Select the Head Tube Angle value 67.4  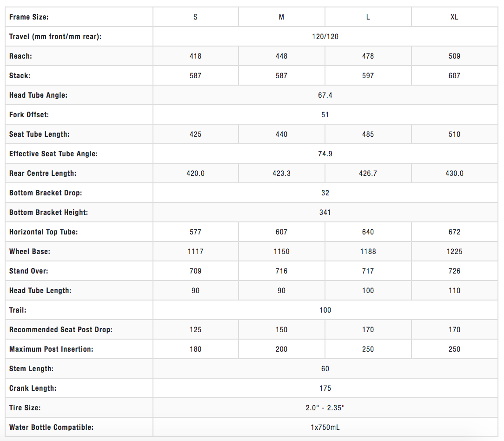click(x=325, y=95)
